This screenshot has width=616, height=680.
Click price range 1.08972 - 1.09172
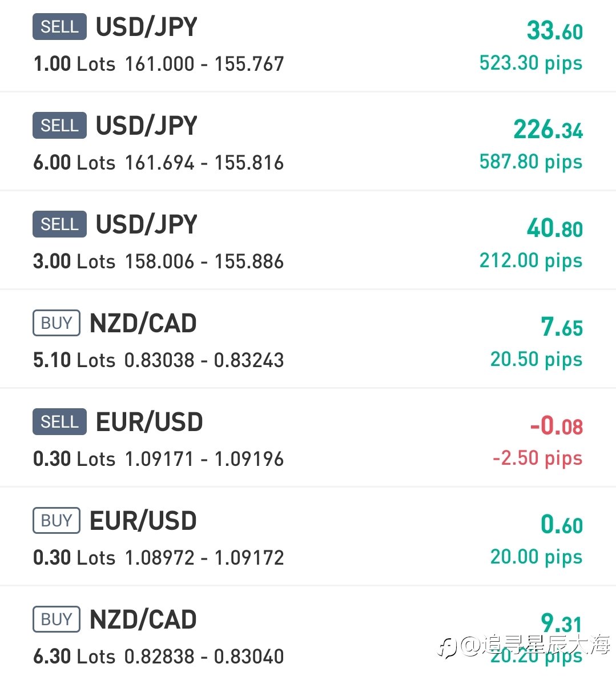click(x=204, y=558)
